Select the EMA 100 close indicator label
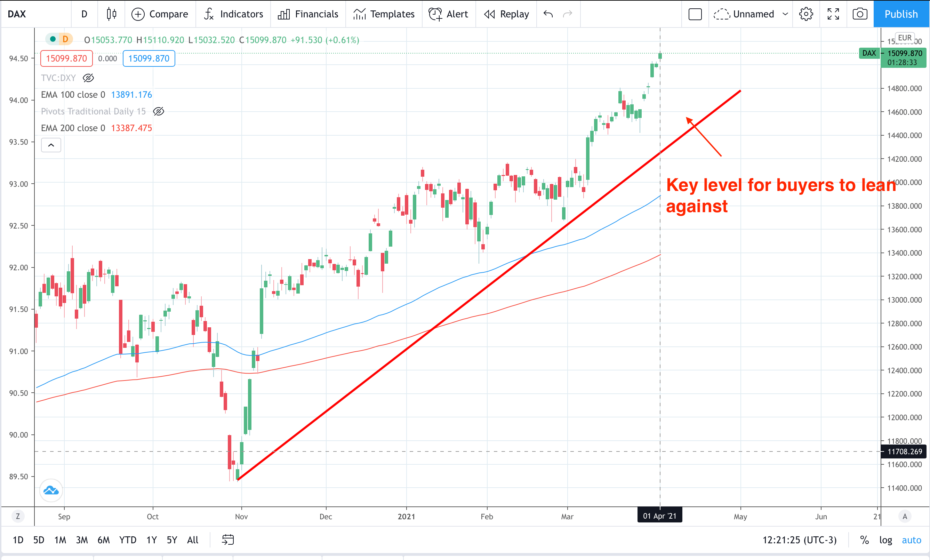The image size is (930, 560). 73,95
